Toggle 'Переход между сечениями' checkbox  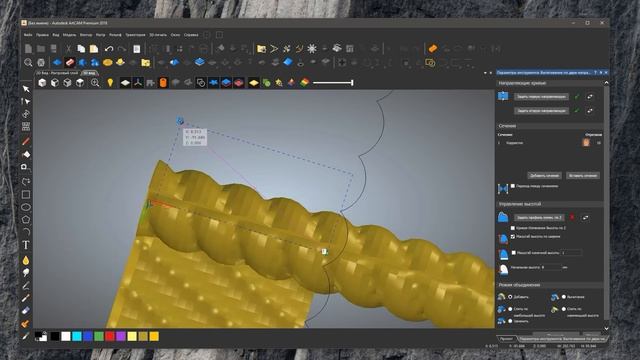click(x=513, y=186)
